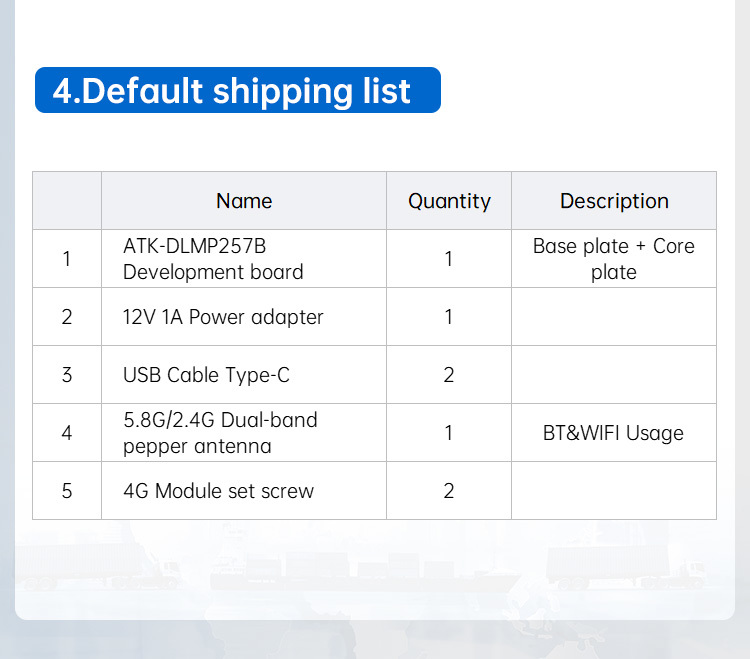Click the '4.Default shipping list' heading banner
This screenshot has height=659, width=750.
click(x=238, y=90)
